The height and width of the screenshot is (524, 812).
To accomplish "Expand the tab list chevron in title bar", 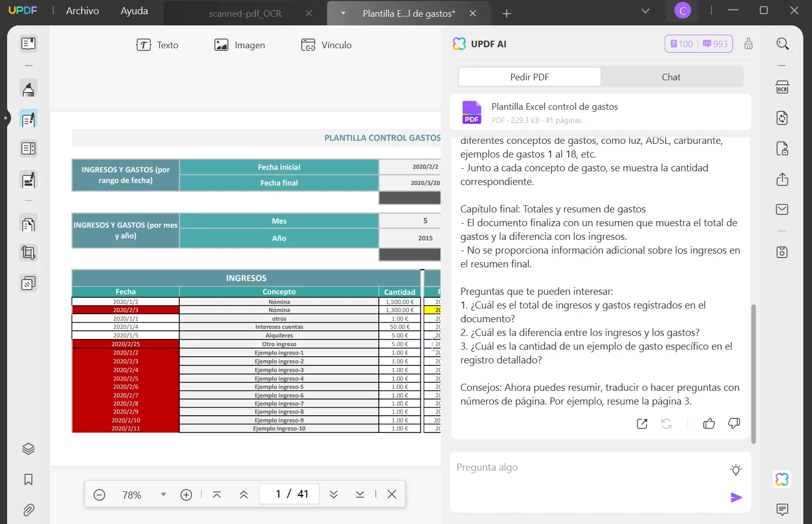I will coord(645,11).
